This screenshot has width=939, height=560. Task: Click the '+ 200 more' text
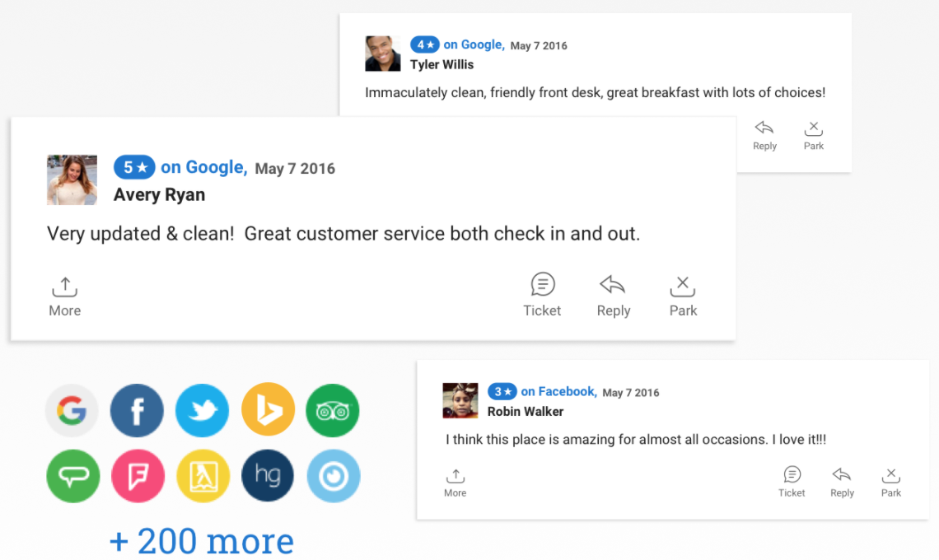click(x=202, y=541)
